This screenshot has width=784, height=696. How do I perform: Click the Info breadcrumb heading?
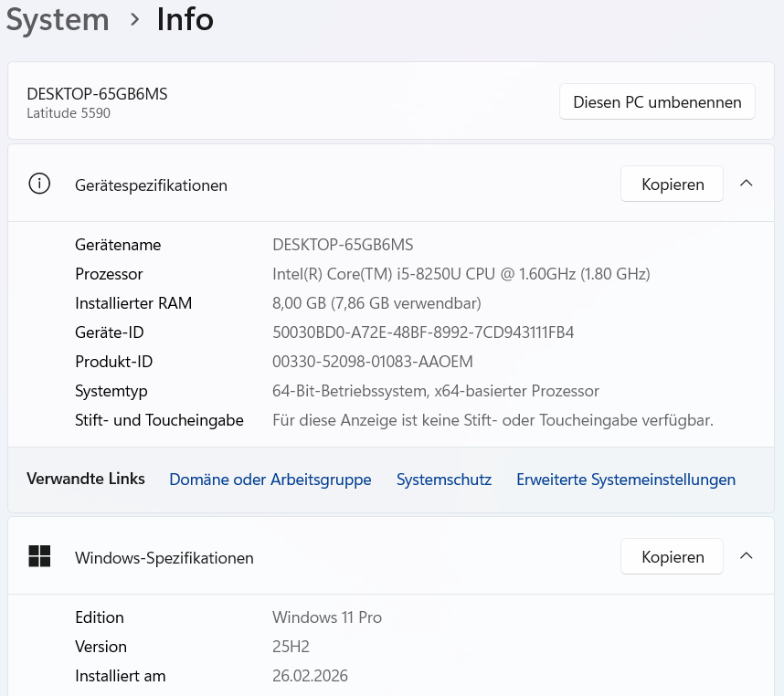pos(185,19)
